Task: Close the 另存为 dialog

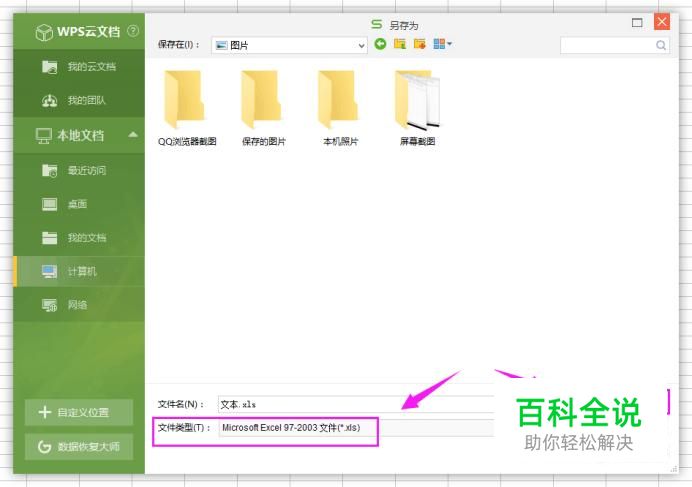Action: (662, 22)
